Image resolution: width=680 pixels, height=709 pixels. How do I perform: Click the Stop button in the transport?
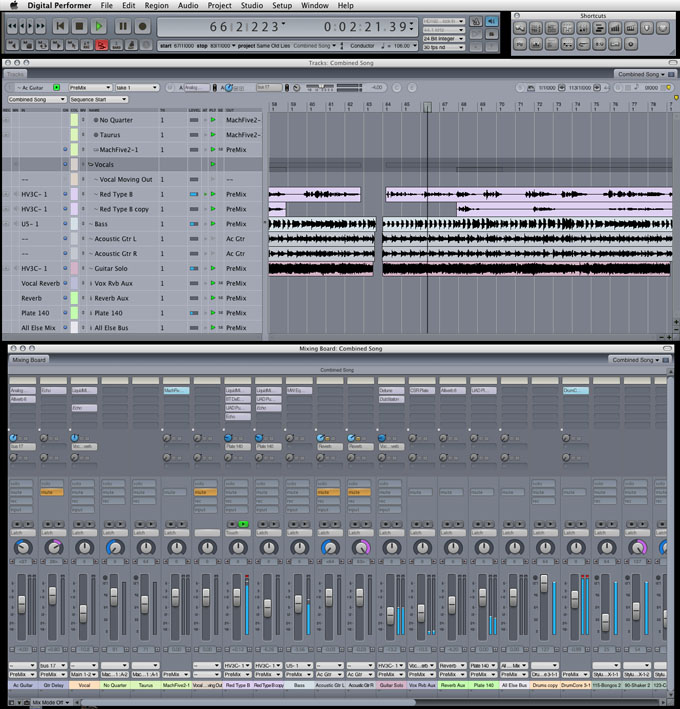[x=79, y=26]
